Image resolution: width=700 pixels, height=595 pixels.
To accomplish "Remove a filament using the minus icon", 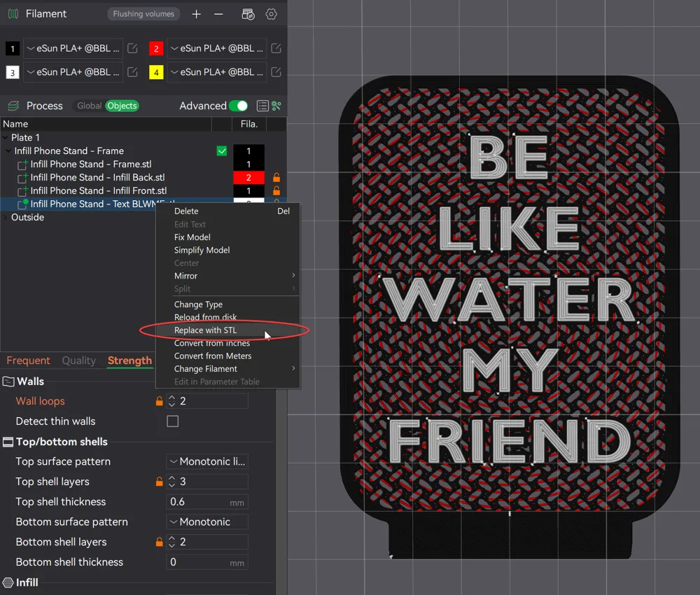I will click(x=218, y=14).
